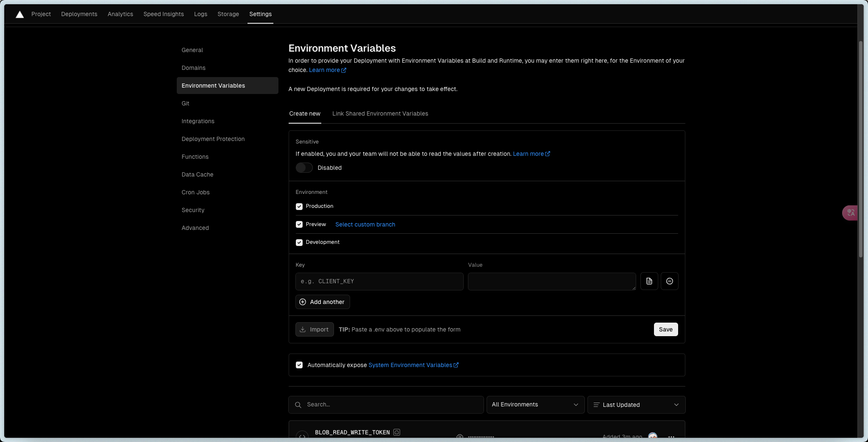Open Security settings in sidebar
The width and height of the screenshot is (868, 442).
click(228, 210)
